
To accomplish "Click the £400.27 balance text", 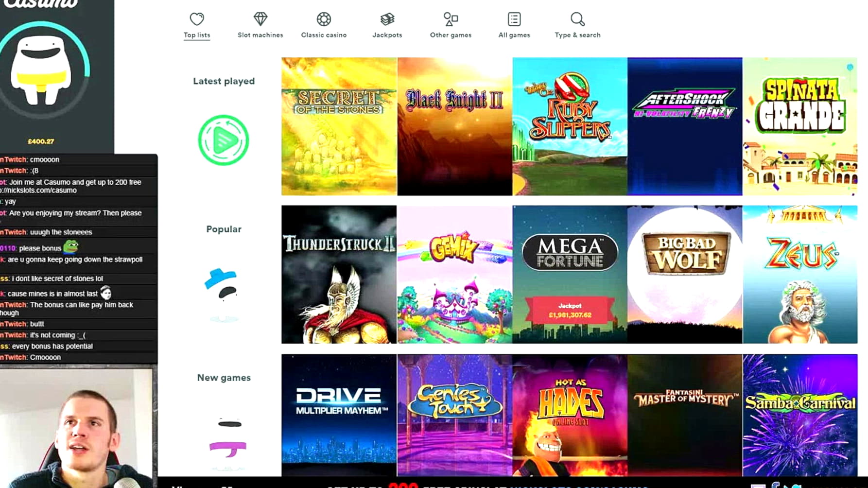I will pos(41,141).
